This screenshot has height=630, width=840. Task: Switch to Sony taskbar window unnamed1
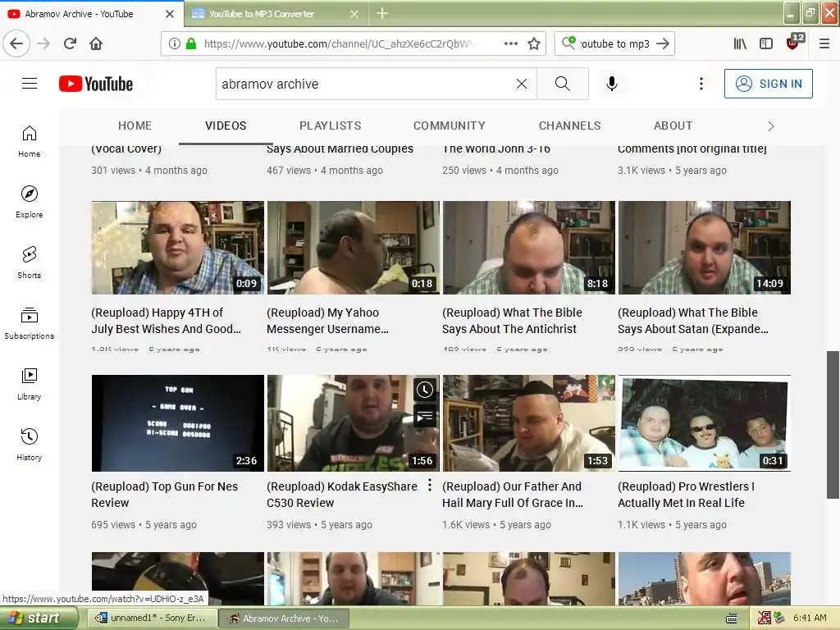point(152,619)
